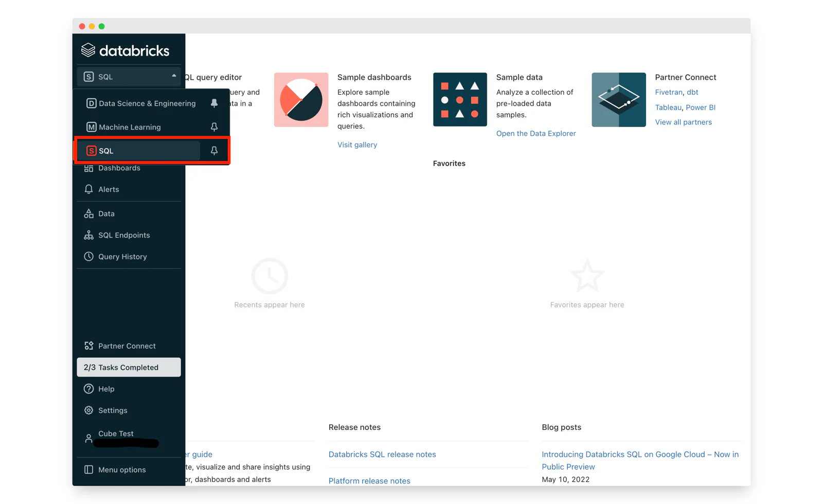Click the Sample data shapes thumbnail
Screen dimensions: 823x504
[460, 100]
